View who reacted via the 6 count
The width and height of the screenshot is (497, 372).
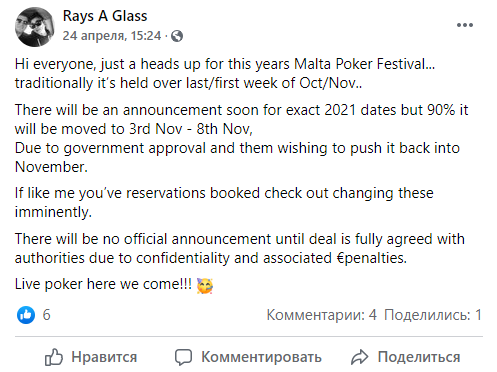pos(46,315)
